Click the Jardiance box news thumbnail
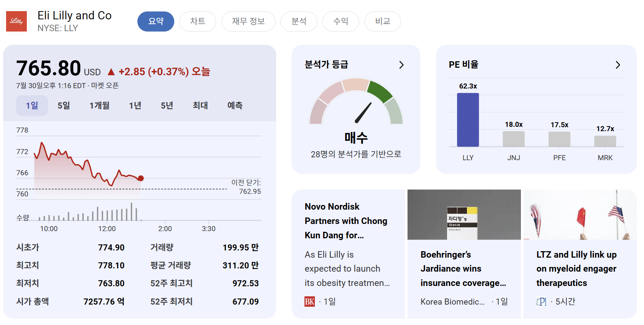Image resolution: width=644 pixels, height=325 pixels. [x=464, y=215]
